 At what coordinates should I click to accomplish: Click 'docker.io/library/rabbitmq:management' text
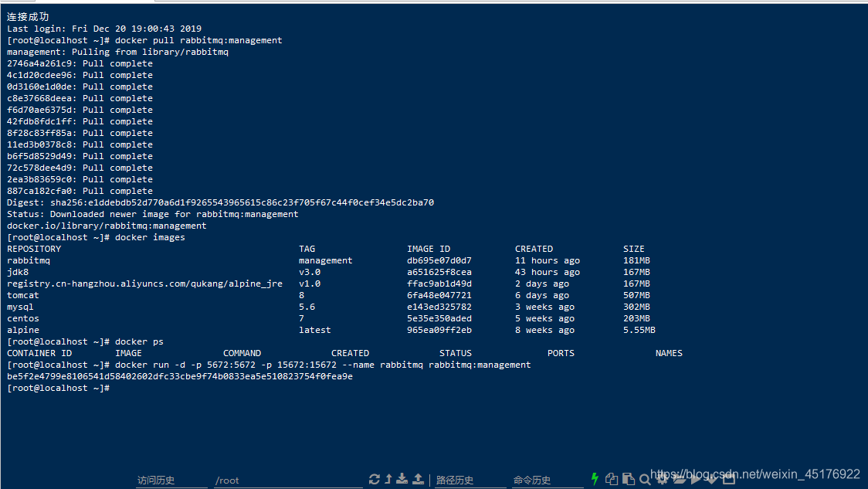pos(107,226)
